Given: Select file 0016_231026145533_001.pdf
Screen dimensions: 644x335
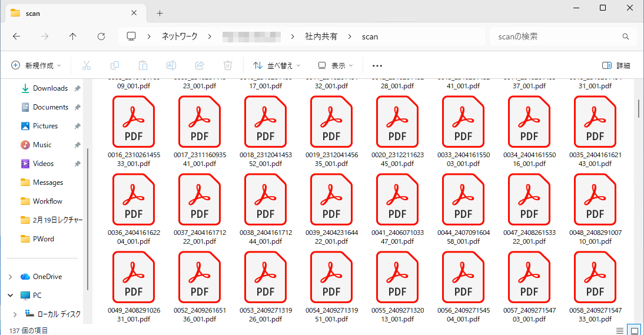Looking at the screenshot, I should click(x=134, y=130).
